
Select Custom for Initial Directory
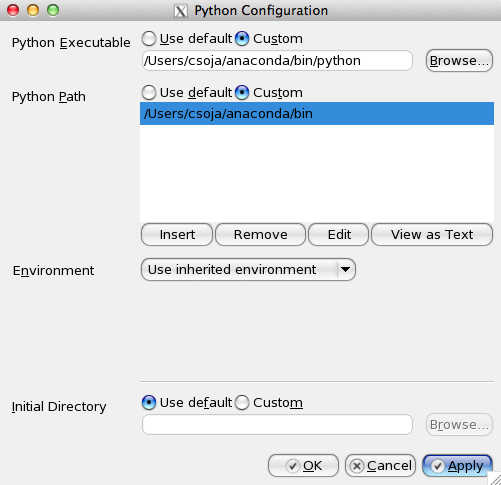pyautogui.click(x=242, y=403)
